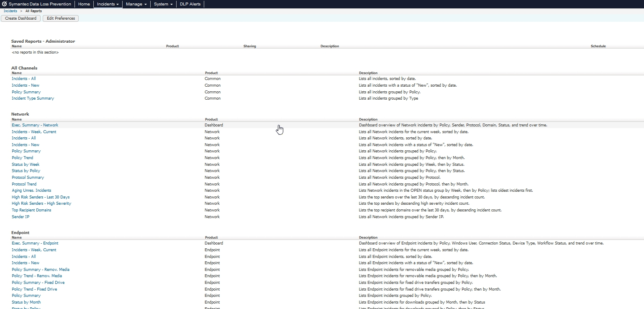644x309 pixels.
Task: Open Incidents - New report under All Channels
Action: pos(26,85)
